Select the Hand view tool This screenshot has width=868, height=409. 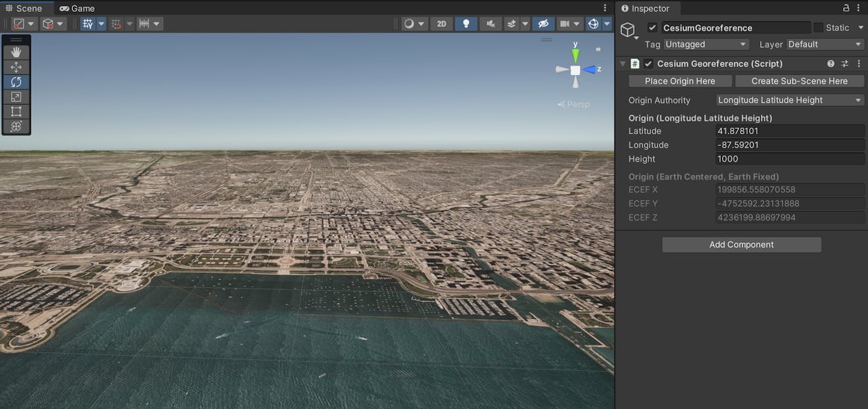point(16,51)
